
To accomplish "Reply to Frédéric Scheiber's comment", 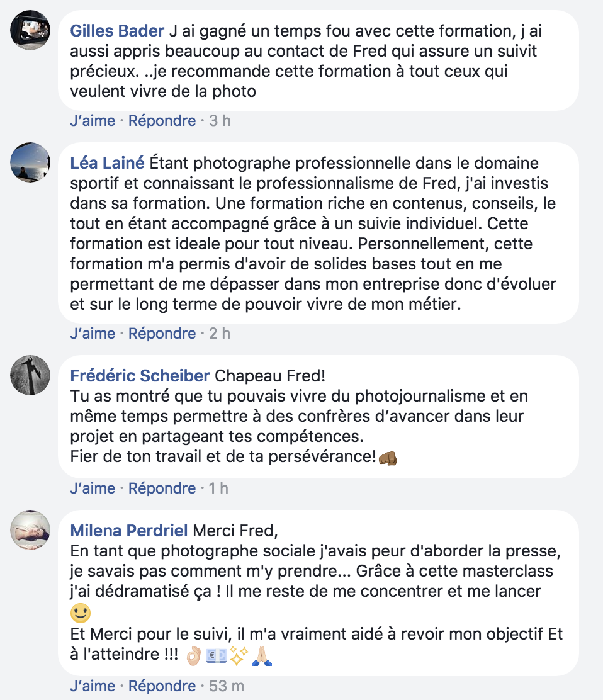I will [162, 488].
